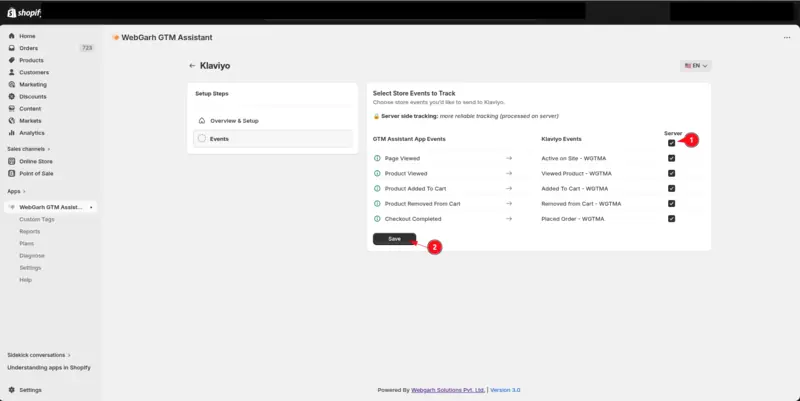Click the Online Store icon
The width and height of the screenshot is (800, 401).
[12, 161]
